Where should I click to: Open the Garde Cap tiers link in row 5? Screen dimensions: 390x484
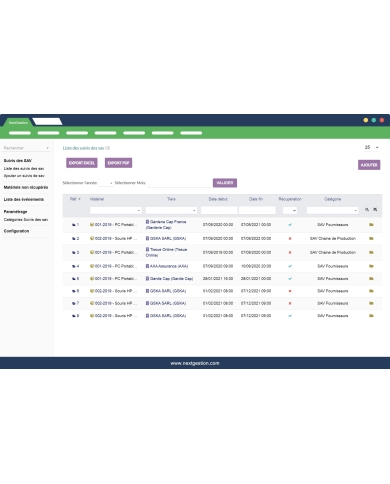coord(171,278)
